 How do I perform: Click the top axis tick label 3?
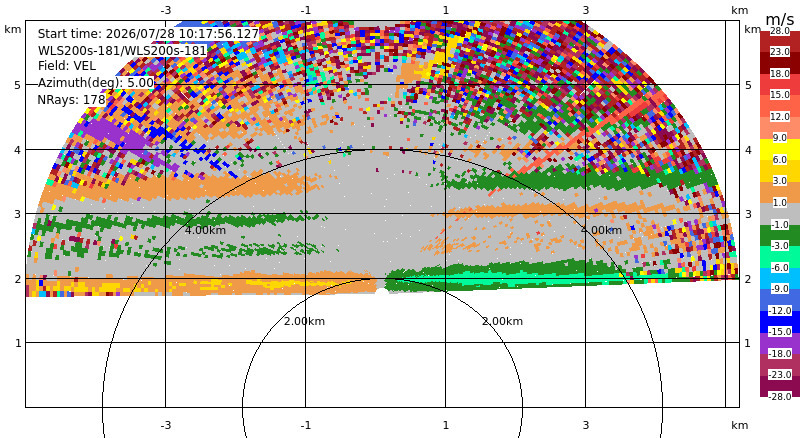click(585, 10)
